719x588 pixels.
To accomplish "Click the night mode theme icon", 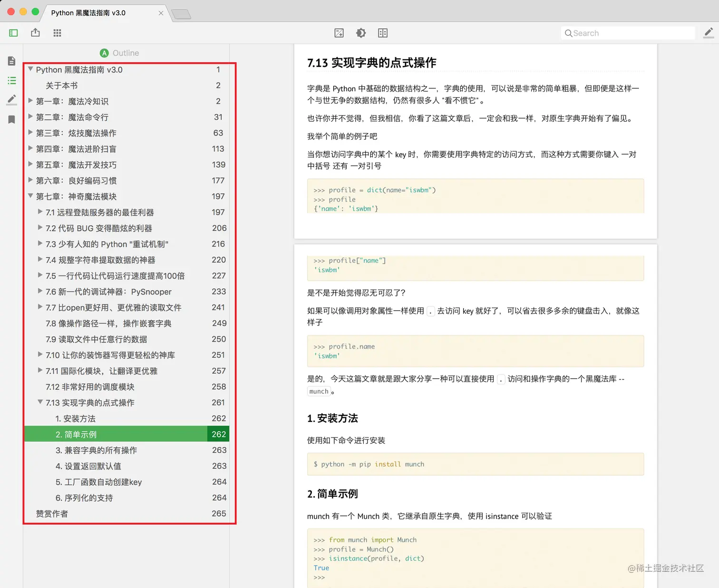I will [x=361, y=33].
